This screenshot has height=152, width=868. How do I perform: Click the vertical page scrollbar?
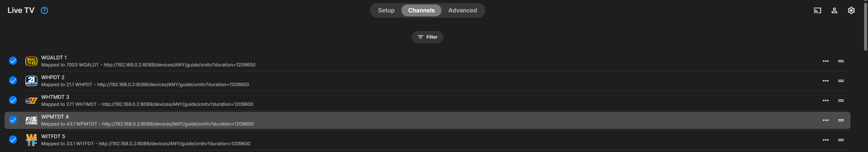click(x=865, y=27)
